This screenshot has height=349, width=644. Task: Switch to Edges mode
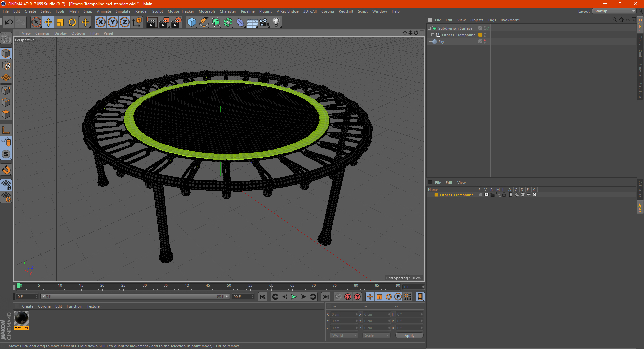point(6,102)
